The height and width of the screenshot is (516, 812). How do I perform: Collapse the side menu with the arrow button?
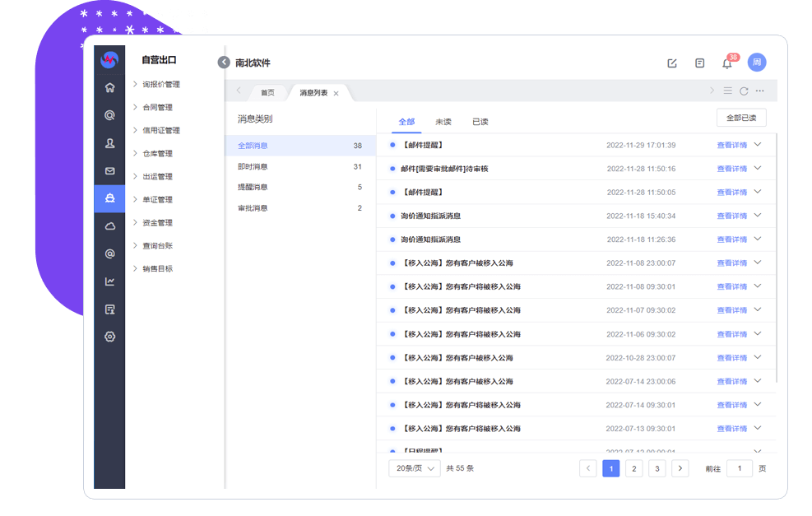224,63
